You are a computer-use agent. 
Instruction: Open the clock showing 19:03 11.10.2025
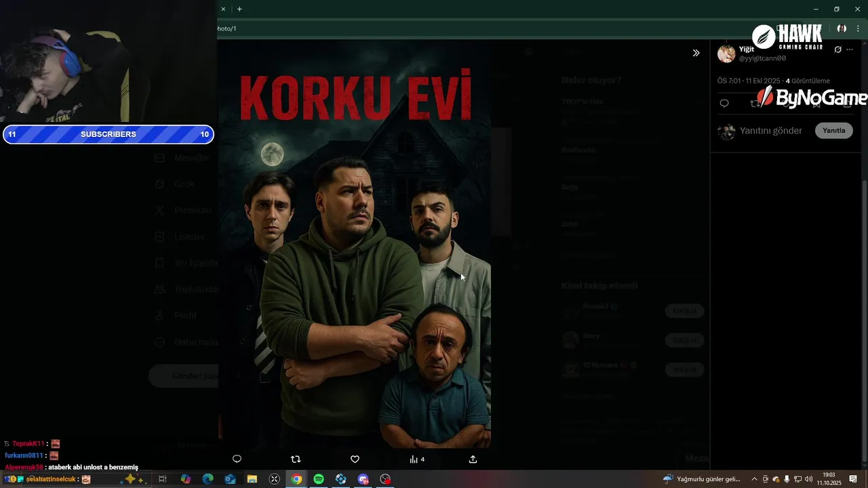click(829, 479)
